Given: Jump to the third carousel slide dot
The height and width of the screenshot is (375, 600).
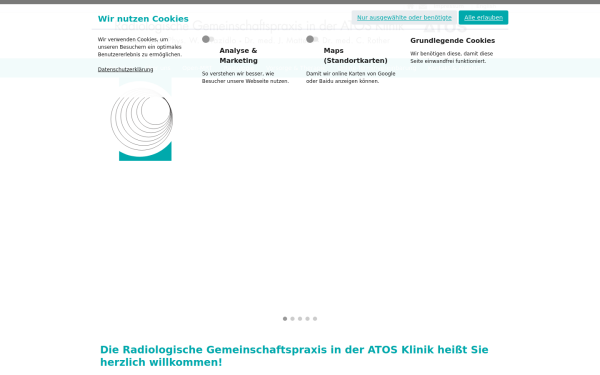Looking at the screenshot, I should coord(300,319).
